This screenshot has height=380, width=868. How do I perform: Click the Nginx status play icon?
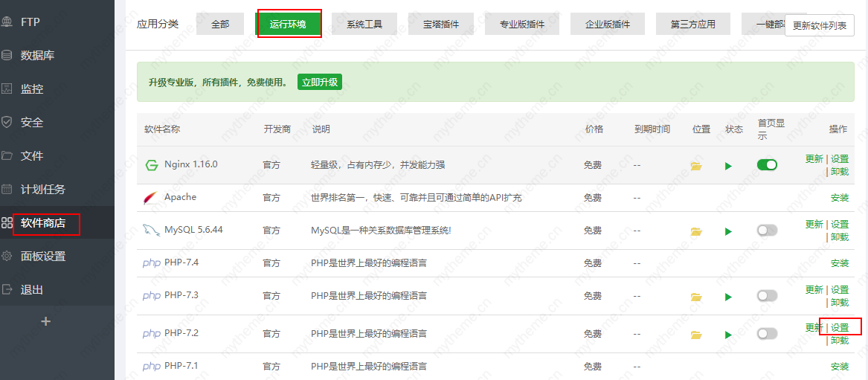pyautogui.click(x=728, y=166)
